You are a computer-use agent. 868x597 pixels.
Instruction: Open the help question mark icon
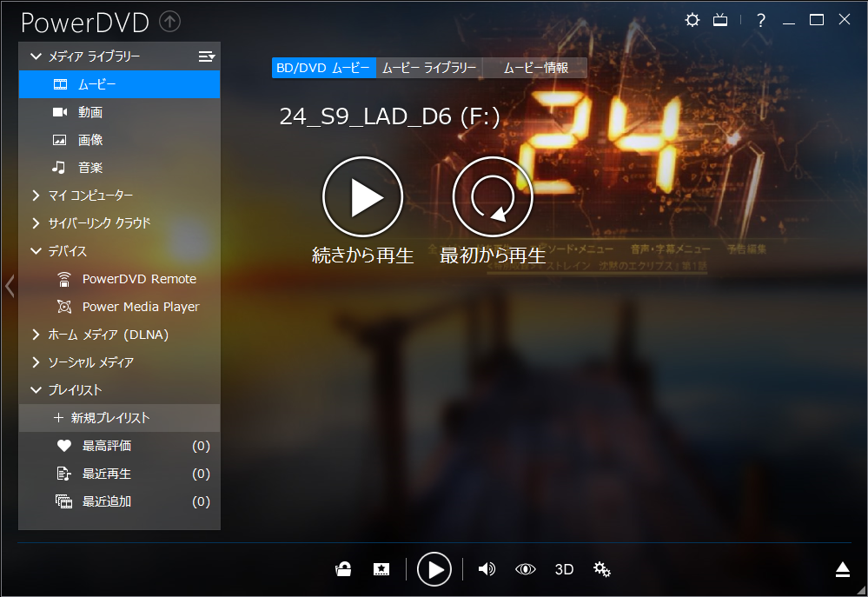[761, 21]
